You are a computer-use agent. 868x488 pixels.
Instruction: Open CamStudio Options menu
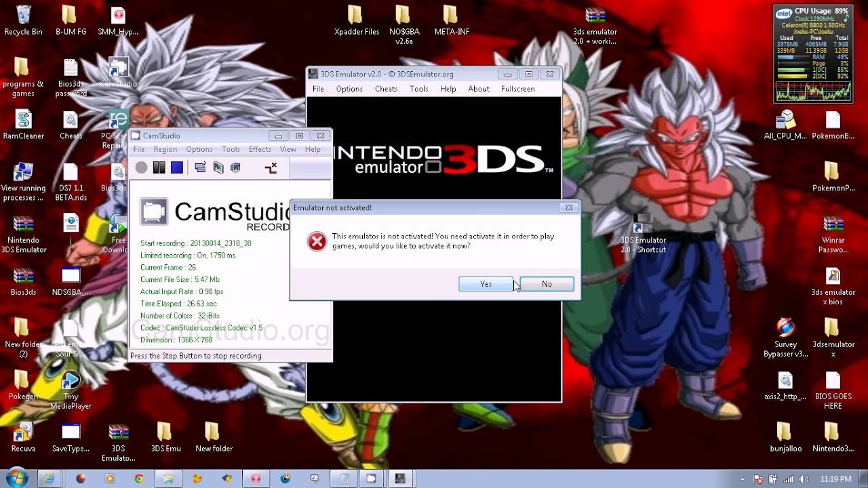point(199,149)
